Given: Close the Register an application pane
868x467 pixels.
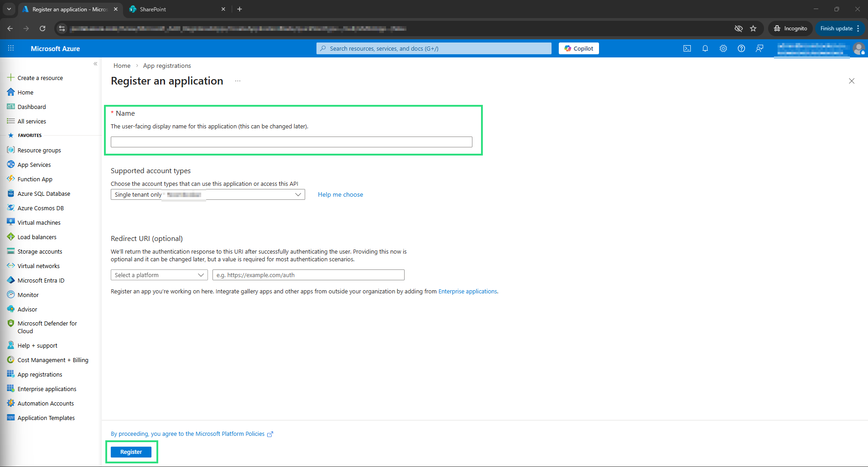Looking at the screenshot, I should coord(851,81).
